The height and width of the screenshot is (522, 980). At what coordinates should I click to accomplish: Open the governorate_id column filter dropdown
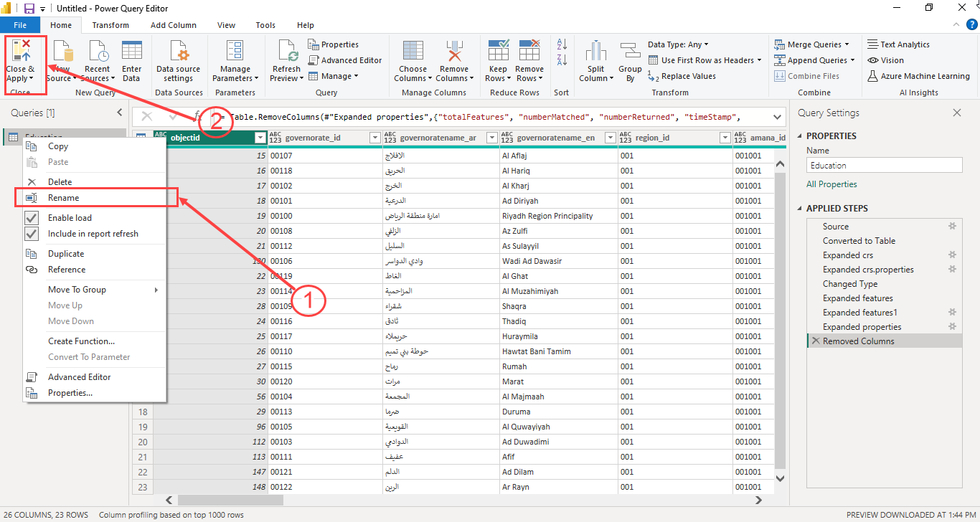click(374, 137)
